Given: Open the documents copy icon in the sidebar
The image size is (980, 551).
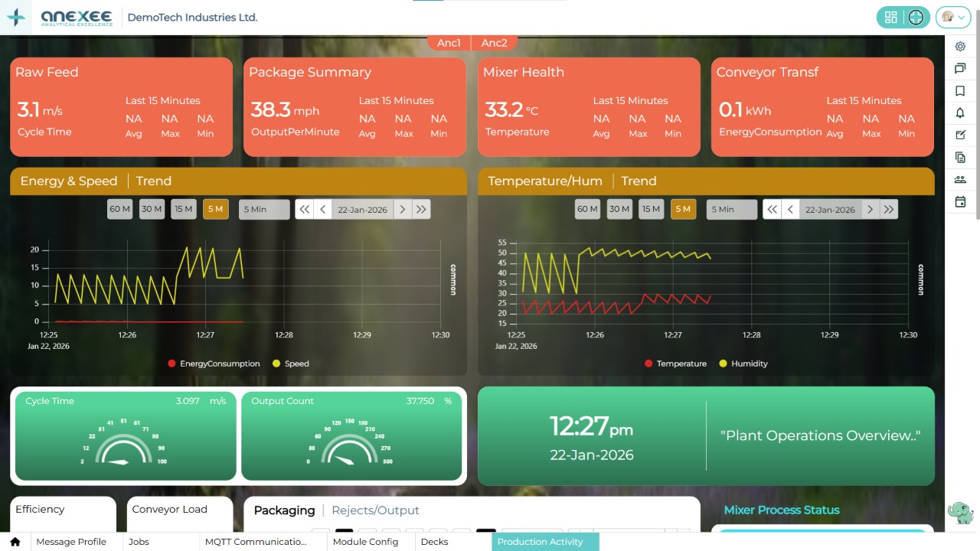Looking at the screenshot, I should pyautogui.click(x=960, y=157).
